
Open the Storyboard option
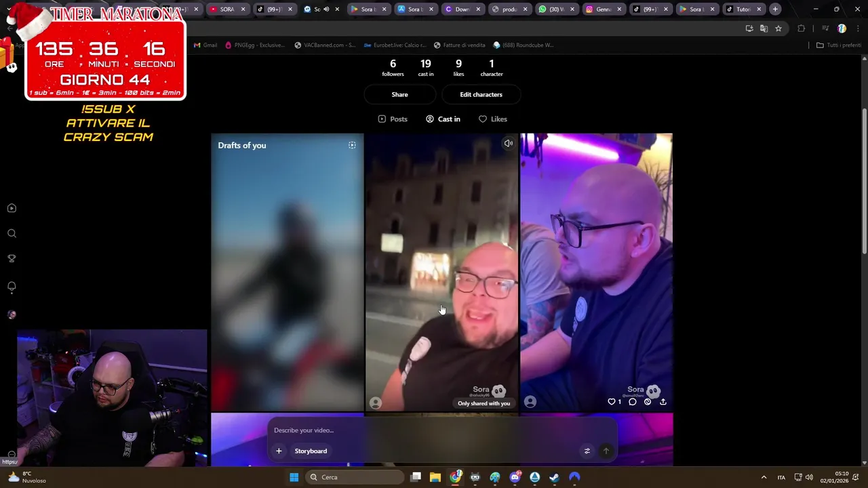pyautogui.click(x=311, y=451)
